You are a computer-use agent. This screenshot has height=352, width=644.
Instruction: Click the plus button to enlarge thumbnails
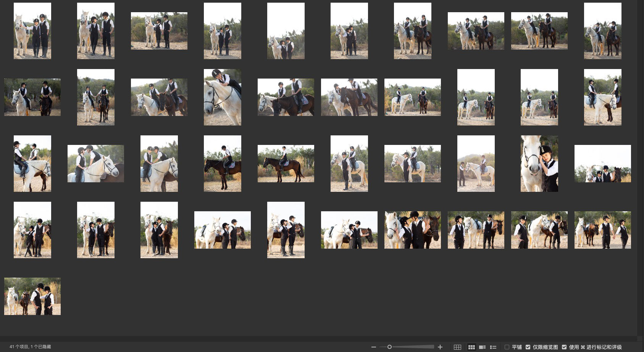coord(440,347)
